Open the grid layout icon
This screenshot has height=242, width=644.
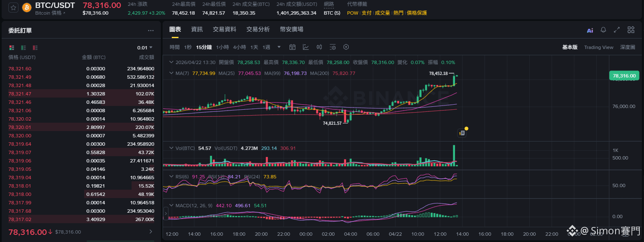click(x=631, y=30)
